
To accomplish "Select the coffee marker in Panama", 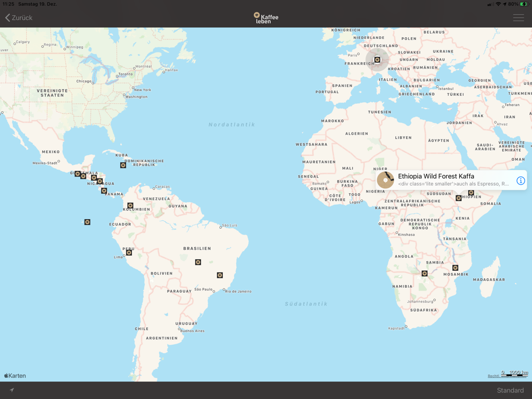I will (104, 190).
